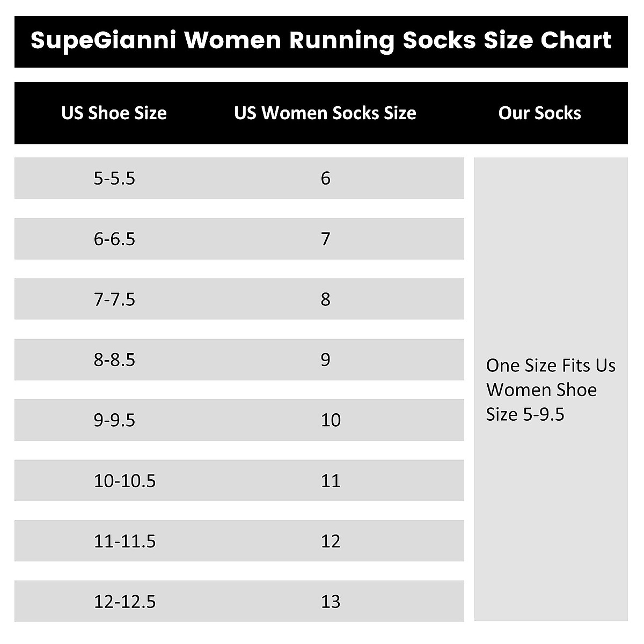Select the 6-6.5 shoe size cell
Viewport: 644px width, 644px height.
pyautogui.click(x=114, y=239)
